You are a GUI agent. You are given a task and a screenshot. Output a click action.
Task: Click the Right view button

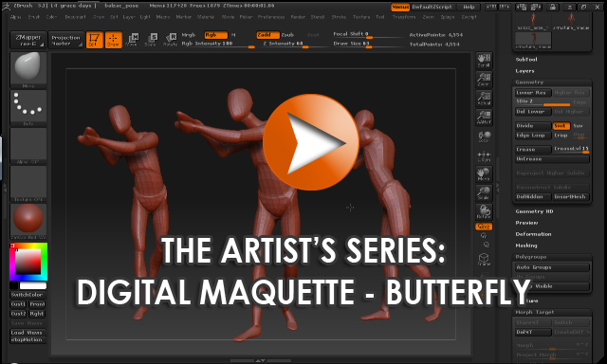pyautogui.click(x=37, y=314)
